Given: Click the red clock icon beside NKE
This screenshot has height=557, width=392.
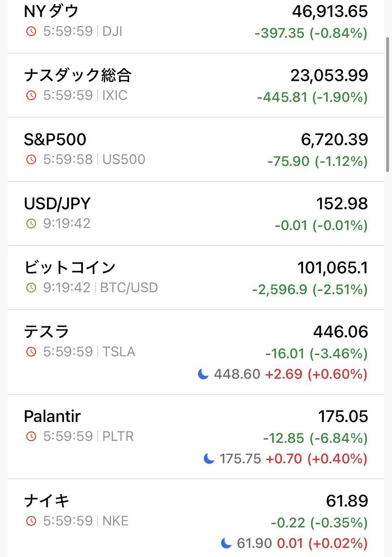Looking at the screenshot, I should 31,521.
